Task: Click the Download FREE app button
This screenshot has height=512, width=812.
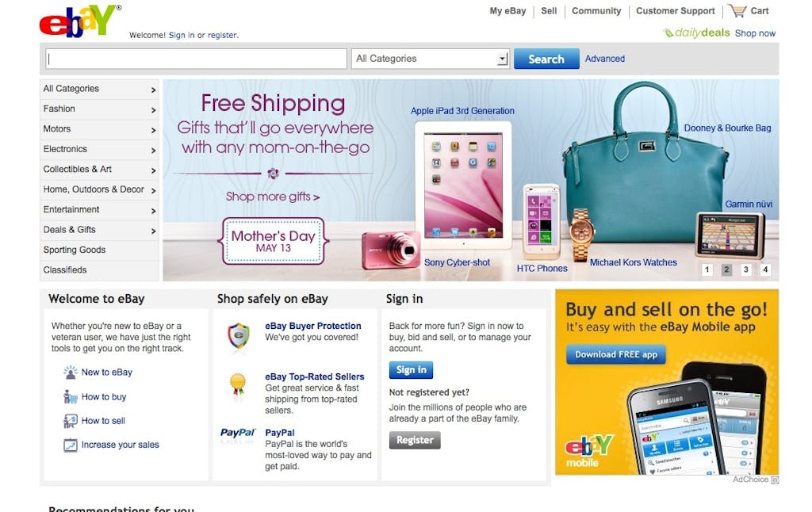Action: click(x=615, y=354)
